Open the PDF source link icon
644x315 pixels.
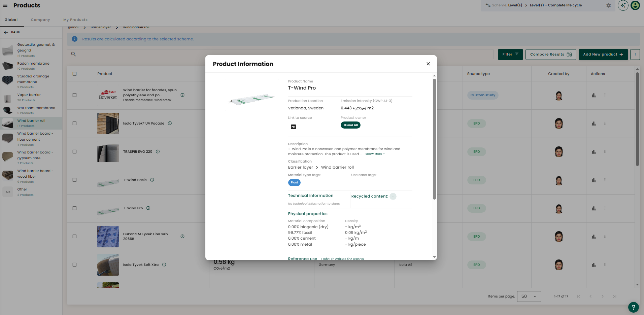point(294,127)
